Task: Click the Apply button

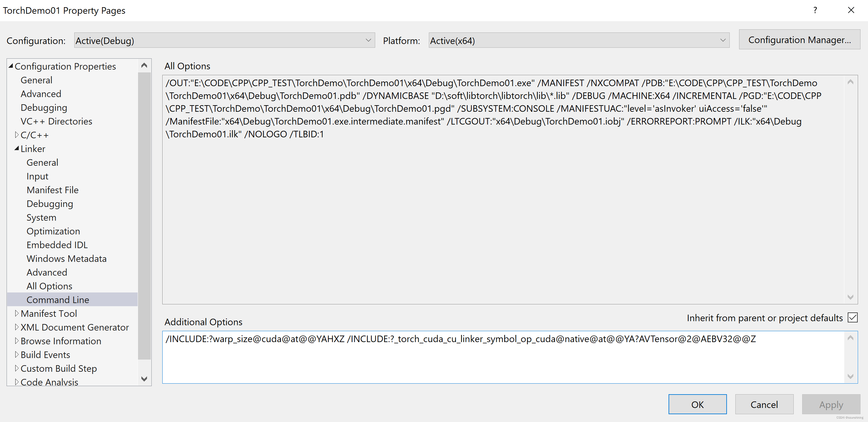Action: [830, 404]
